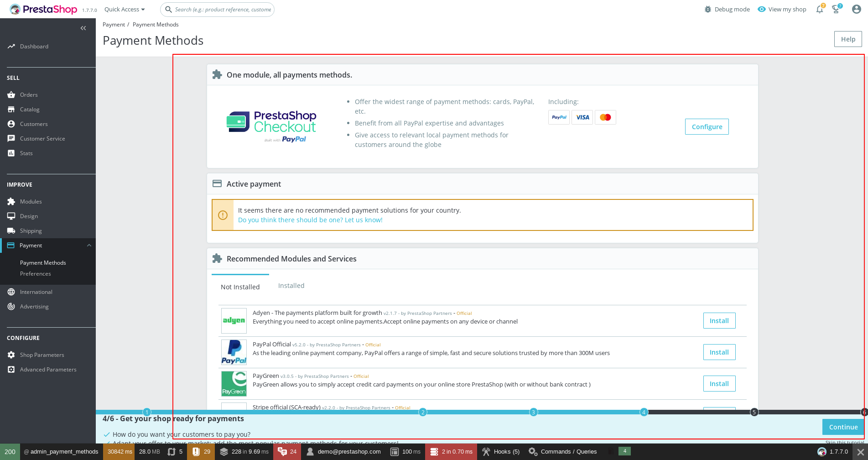This screenshot has width=868, height=460.
Task: Configure PrestaShop Checkout
Action: click(x=707, y=126)
